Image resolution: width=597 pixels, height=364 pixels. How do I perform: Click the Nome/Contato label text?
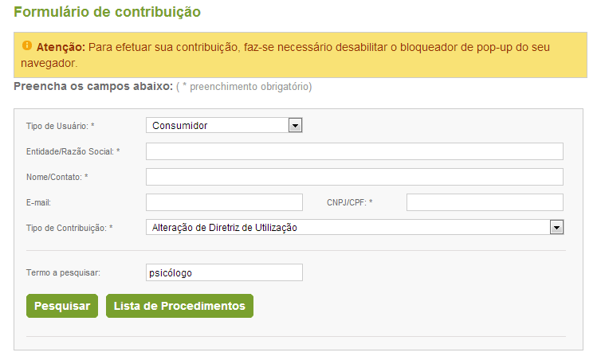click(57, 177)
